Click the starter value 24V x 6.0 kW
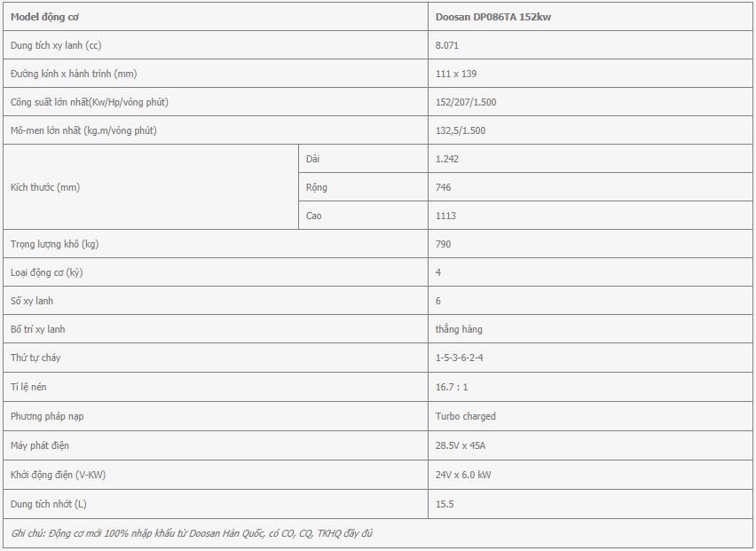The image size is (756, 551). click(463, 475)
